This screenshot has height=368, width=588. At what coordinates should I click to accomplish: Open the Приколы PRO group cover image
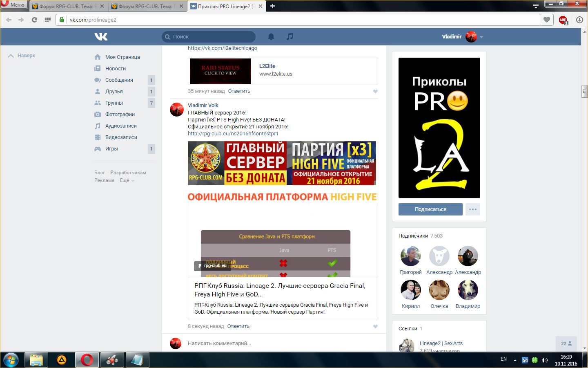pyautogui.click(x=439, y=128)
